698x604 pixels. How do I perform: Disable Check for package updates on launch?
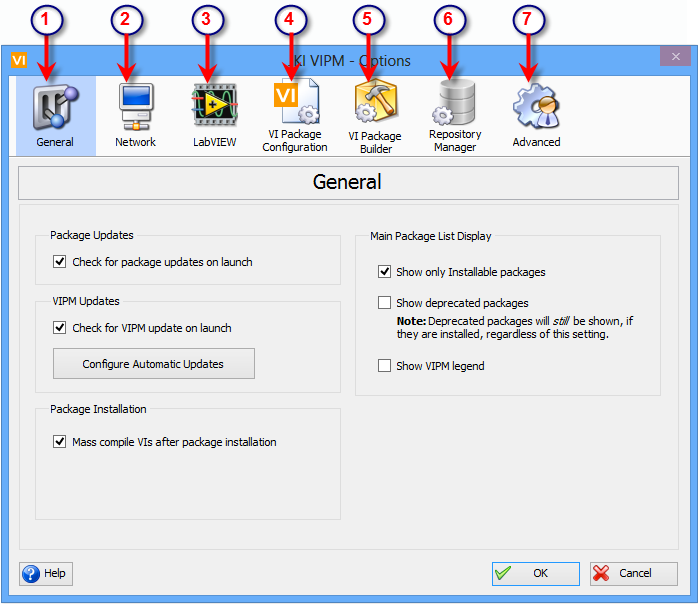click(60, 262)
